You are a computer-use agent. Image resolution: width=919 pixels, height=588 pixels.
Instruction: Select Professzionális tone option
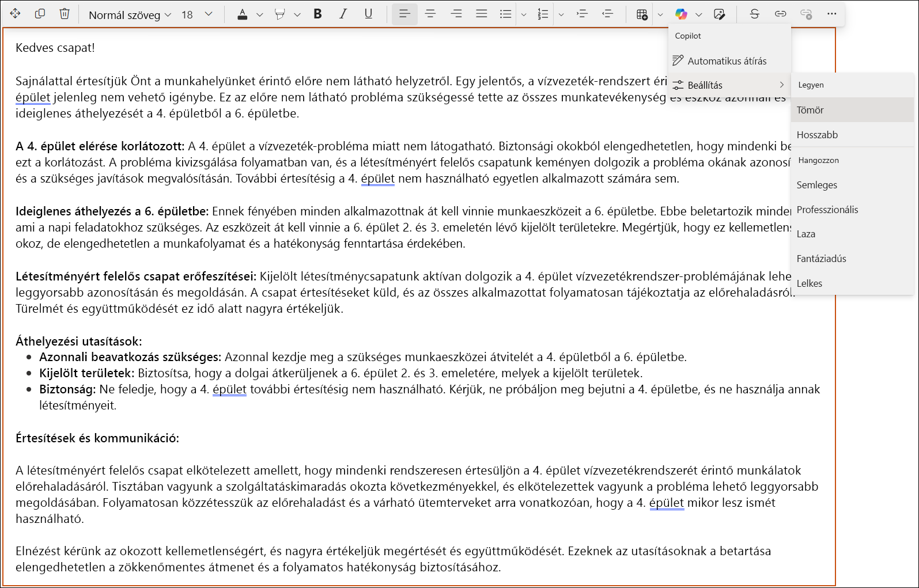(x=853, y=210)
